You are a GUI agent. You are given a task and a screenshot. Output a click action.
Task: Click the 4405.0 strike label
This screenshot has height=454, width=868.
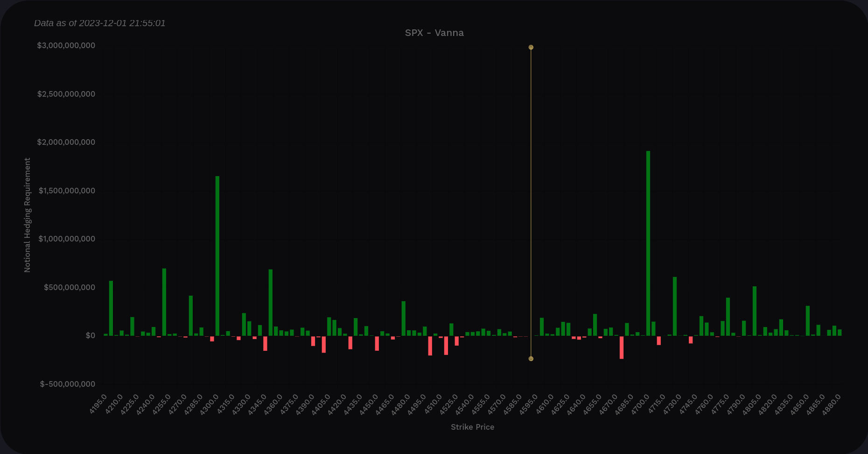[x=322, y=404]
